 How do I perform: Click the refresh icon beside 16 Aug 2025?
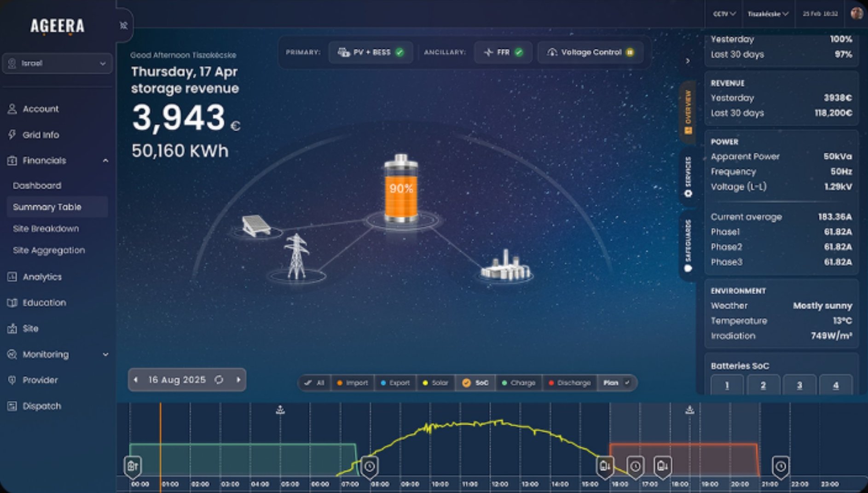click(219, 380)
